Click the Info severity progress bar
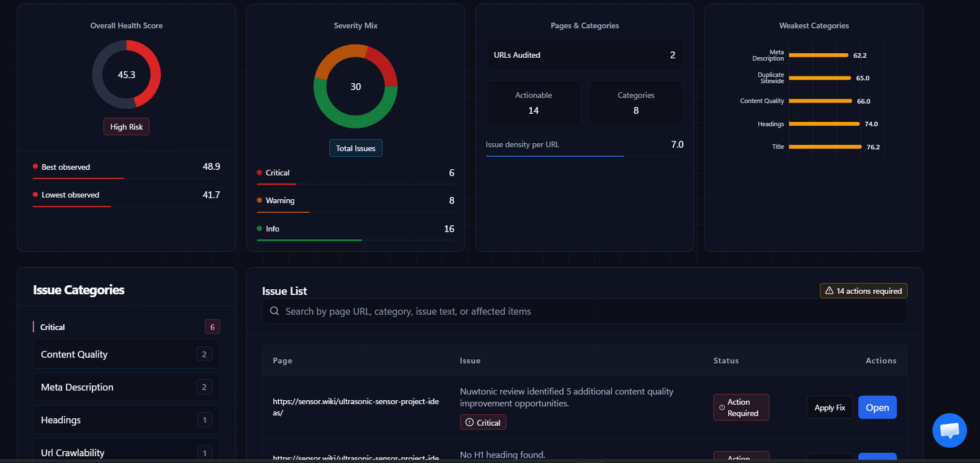 (x=355, y=240)
